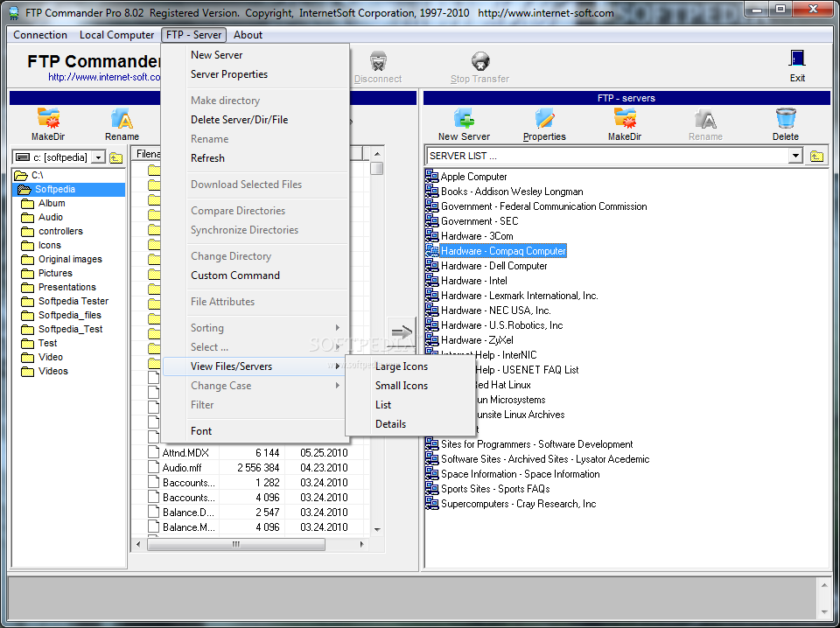Click the Videos folder icon in tree
This screenshot has height=628, width=840.
[27, 371]
